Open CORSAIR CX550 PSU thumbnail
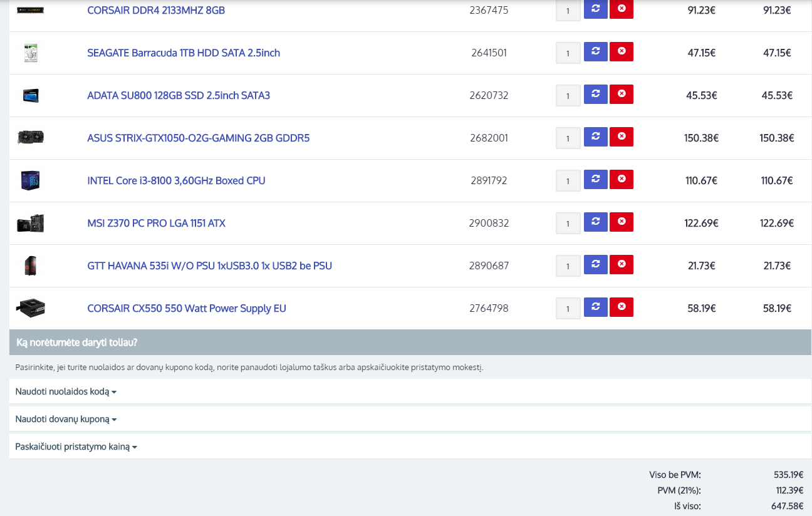812x516 pixels. (31, 307)
